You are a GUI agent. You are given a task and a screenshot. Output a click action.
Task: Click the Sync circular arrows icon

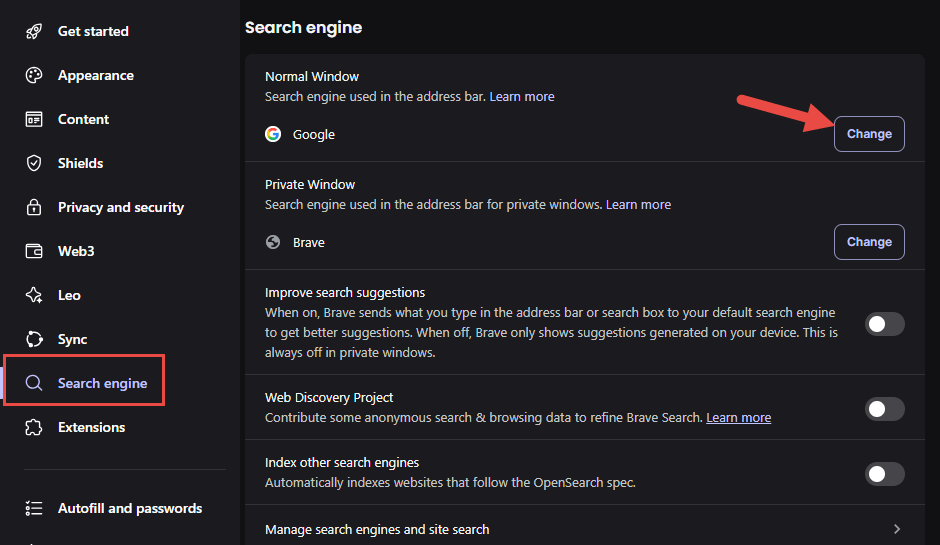(34, 339)
